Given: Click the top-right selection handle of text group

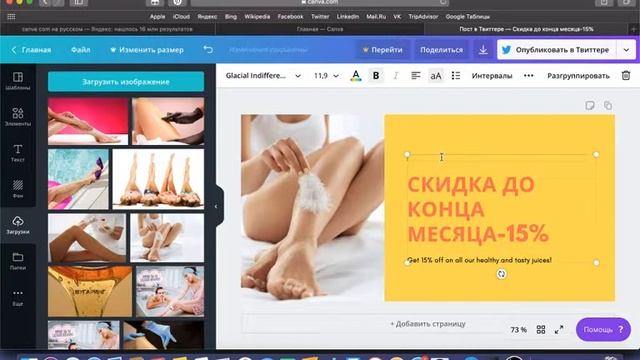Looking at the screenshot, I should (596, 155).
